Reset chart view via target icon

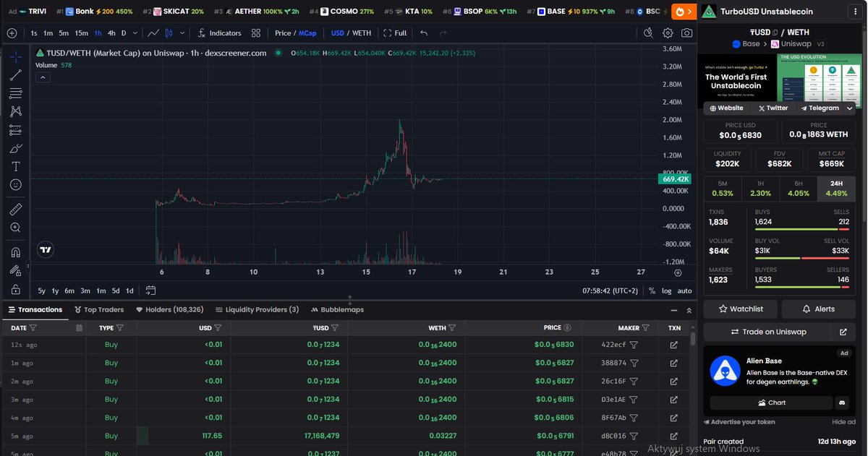678,272
